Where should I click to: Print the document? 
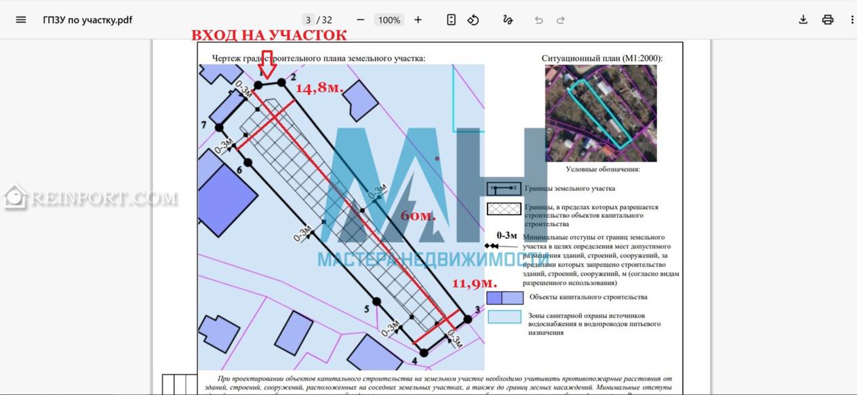pos(827,20)
